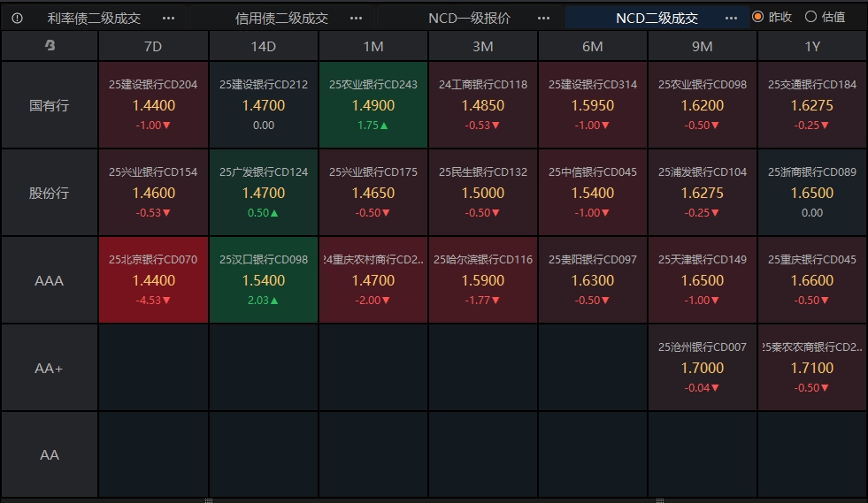This screenshot has height=503, width=868.
Task: Open the more options for NCD一级报价
Action: tap(543, 19)
